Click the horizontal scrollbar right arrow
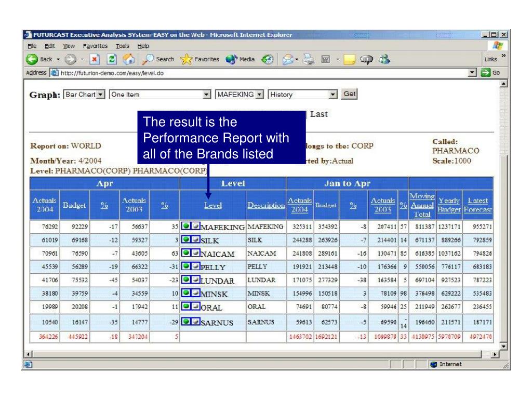Image resolution: width=532 pixels, height=399 pixels. pyautogui.click(x=495, y=354)
